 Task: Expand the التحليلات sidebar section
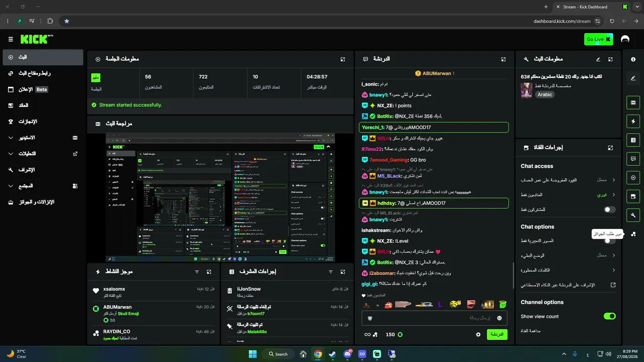(x=43, y=153)
